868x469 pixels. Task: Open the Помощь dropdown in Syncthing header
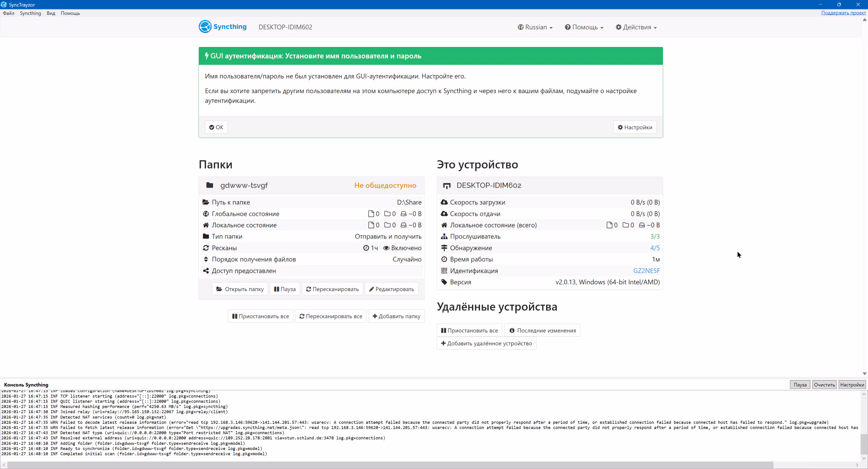click(584, 27)
